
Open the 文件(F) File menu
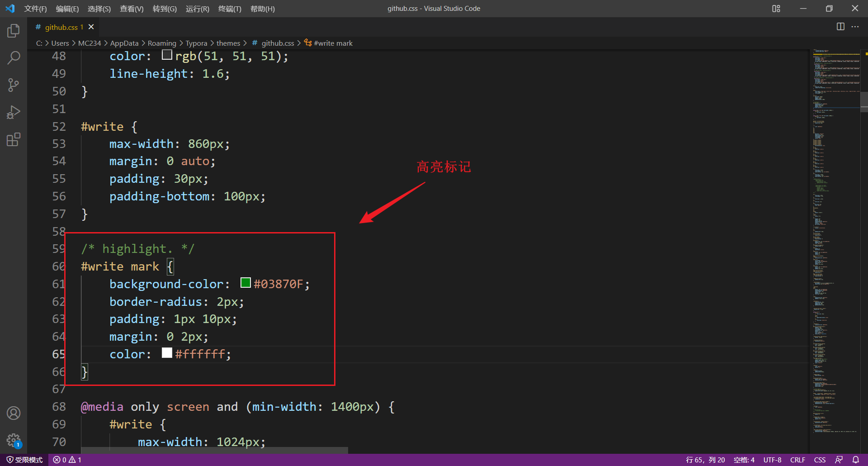pos(35,9)
